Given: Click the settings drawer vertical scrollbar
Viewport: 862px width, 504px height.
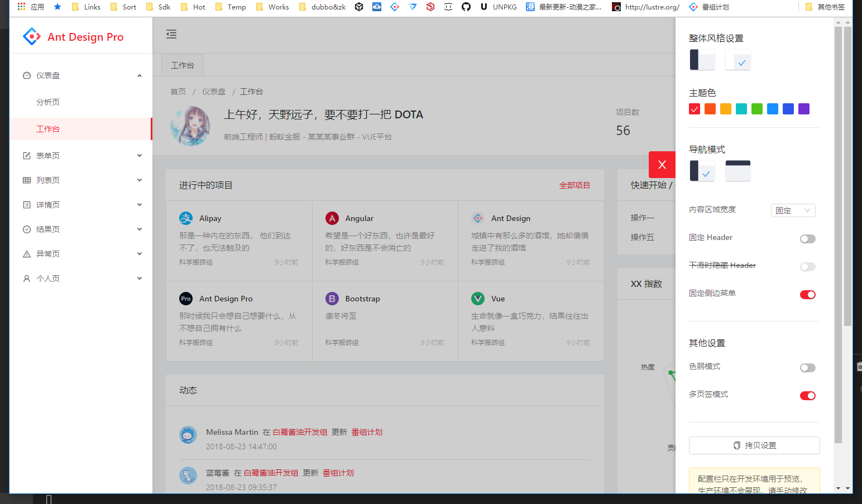Looking at the screenshot, I should pyautogui.click(x=839, y=234).
